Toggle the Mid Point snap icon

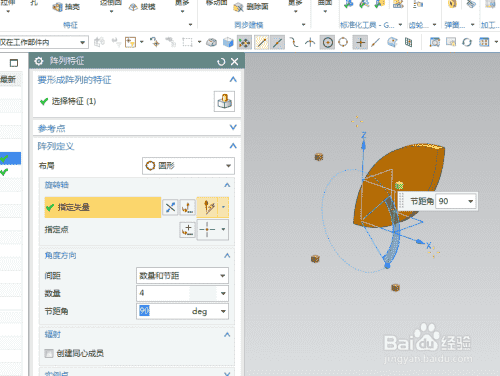(277, 42)
